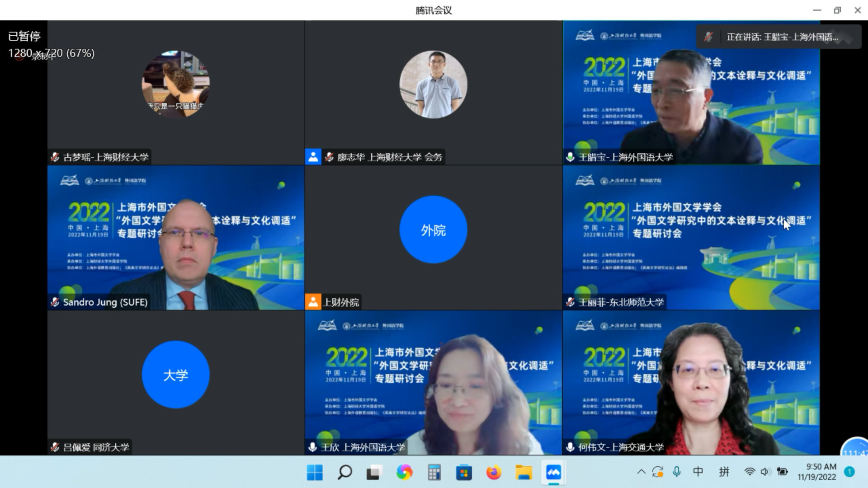Minimize the 腾讯会议 window

817,10
